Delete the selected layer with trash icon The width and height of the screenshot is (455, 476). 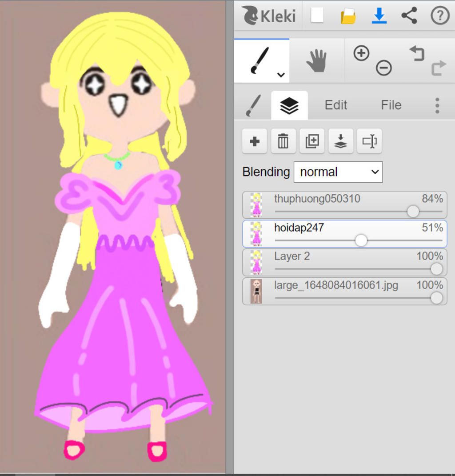click(x=283, y=141)
